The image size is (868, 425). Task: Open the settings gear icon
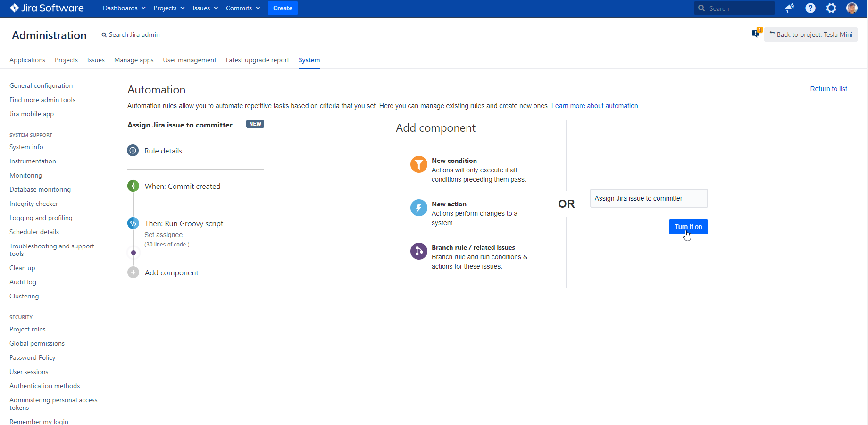tap(831, 8)
